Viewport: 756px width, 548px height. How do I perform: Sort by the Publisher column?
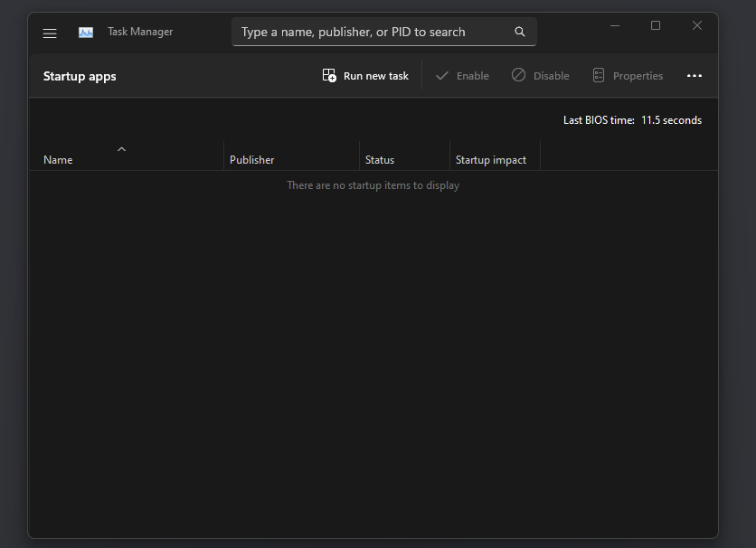[x=291, y=156]
